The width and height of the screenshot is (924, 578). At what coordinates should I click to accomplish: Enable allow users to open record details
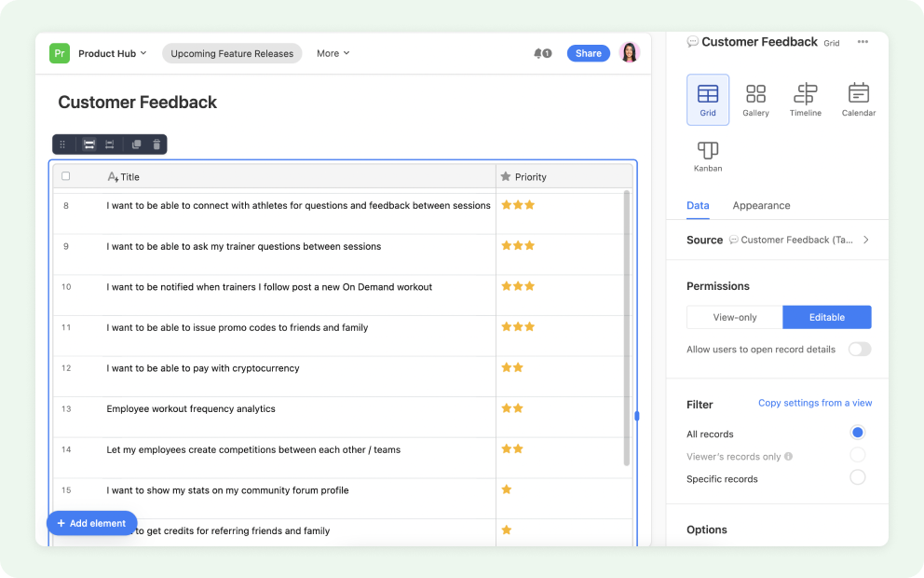coord(859,349)
